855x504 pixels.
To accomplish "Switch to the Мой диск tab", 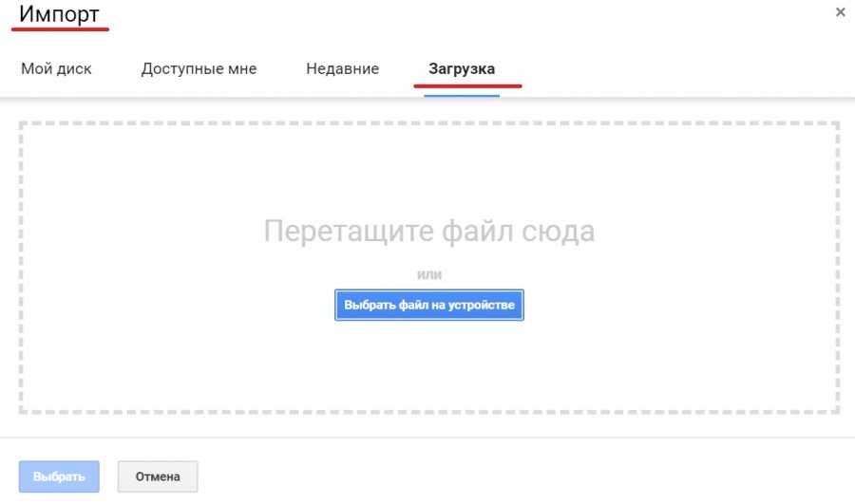I will [x=56, y=69].
